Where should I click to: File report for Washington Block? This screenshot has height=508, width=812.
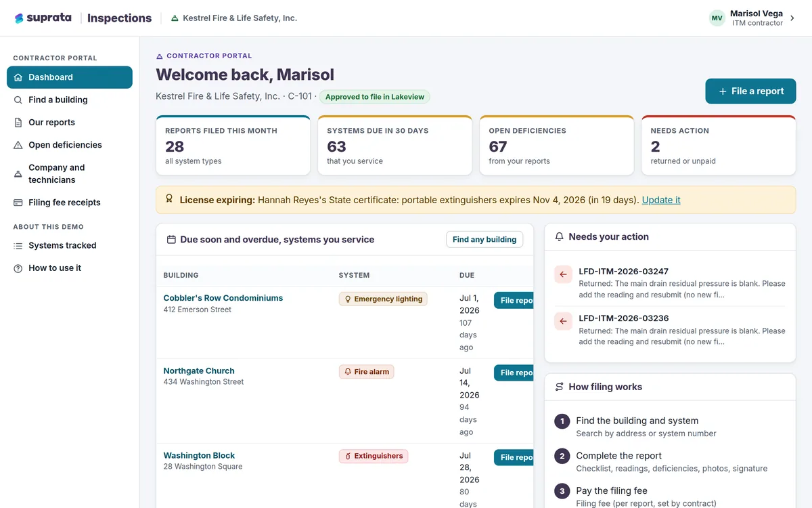[514, 457]
